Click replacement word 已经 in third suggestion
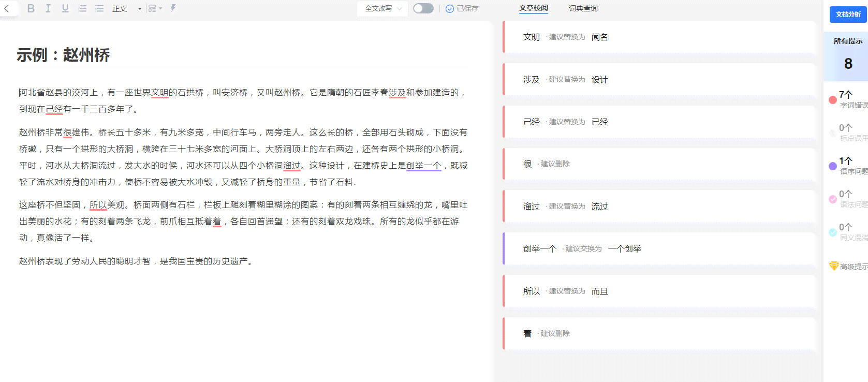Image resolution: width=868 pixels, height=382 pixels. point(600,122)
